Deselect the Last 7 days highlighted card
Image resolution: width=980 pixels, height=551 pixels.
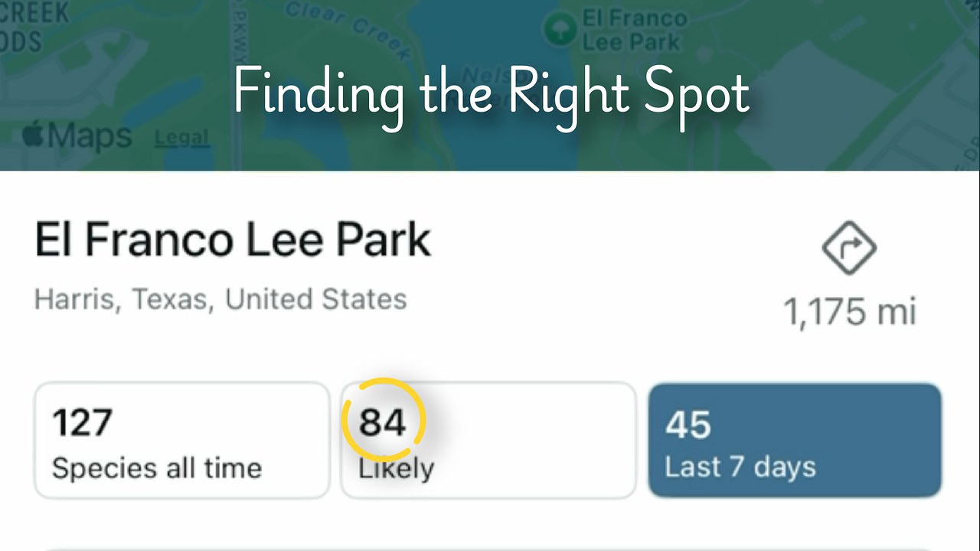[x=794, y=440]
